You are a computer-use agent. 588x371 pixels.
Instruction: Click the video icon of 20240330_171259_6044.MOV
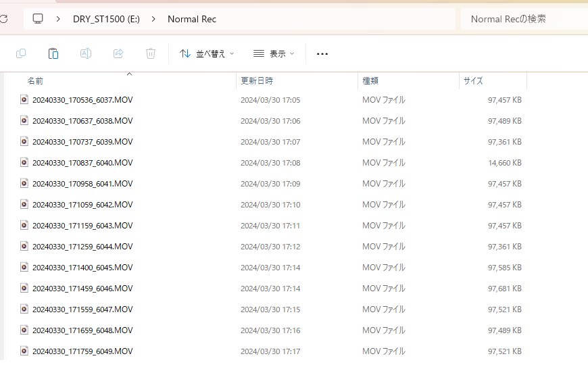(x=24, y=246)
